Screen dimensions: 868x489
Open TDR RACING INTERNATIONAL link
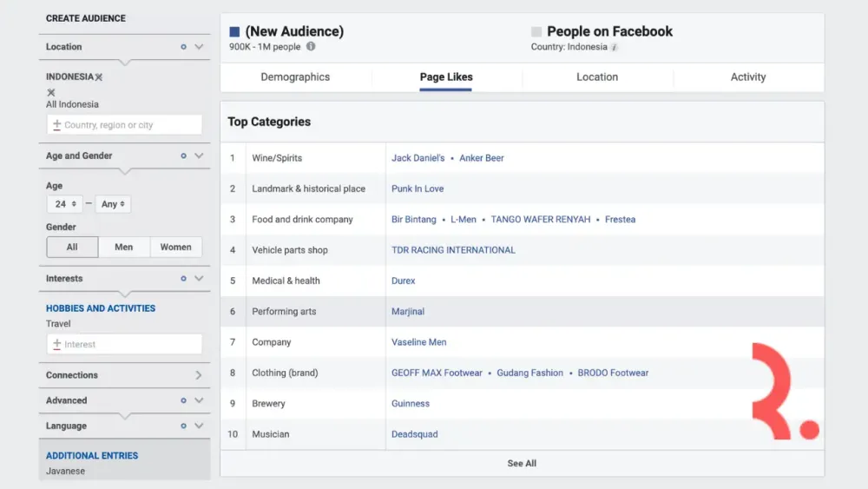[x=453, y=250]
